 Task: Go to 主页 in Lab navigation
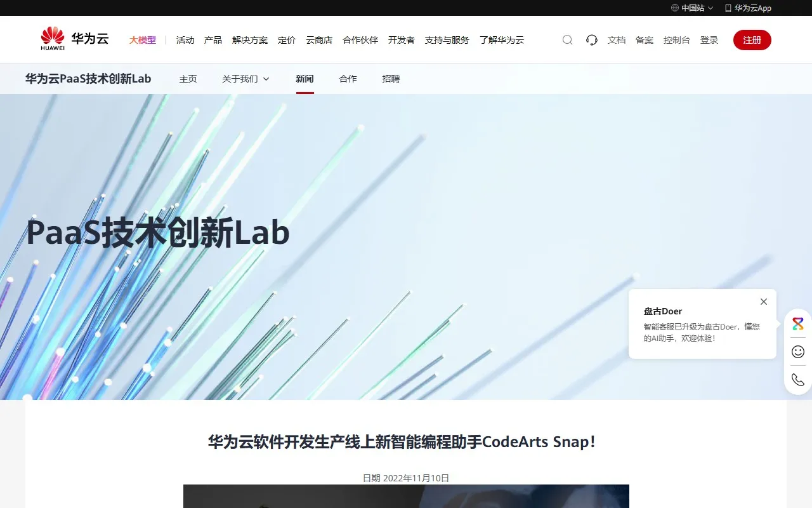pos(188,79)
